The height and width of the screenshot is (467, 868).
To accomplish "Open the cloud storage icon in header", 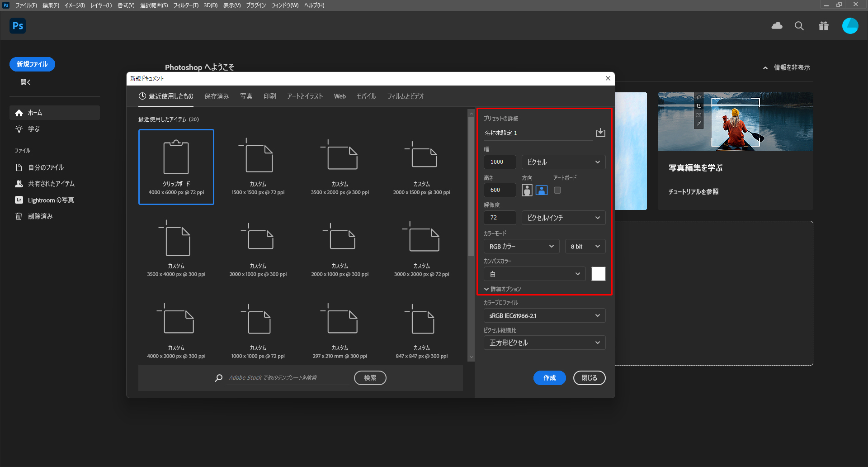I will click(x=777, y=26).
